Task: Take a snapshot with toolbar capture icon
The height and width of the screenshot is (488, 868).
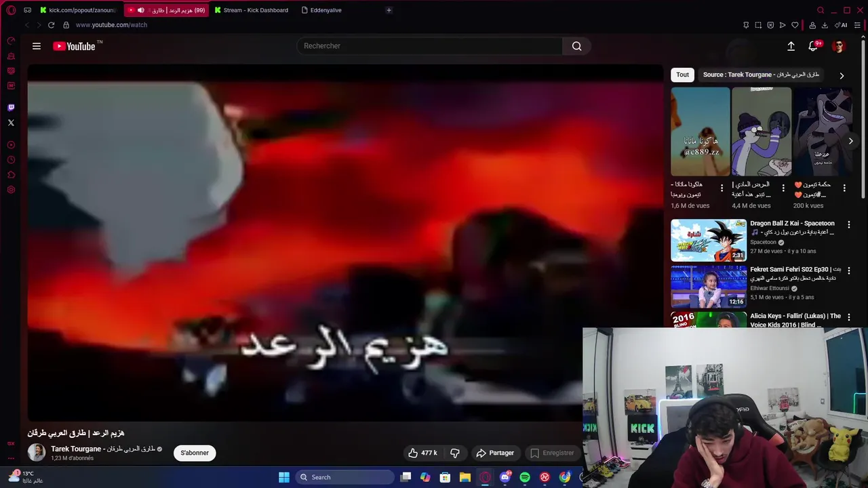Action: 758,25
